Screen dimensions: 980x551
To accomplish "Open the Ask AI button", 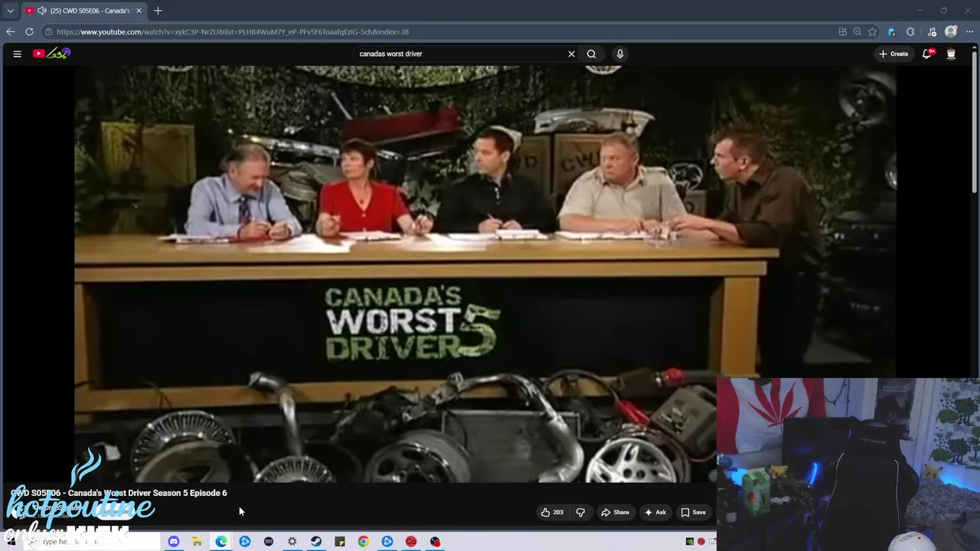I will click(655, 512).
